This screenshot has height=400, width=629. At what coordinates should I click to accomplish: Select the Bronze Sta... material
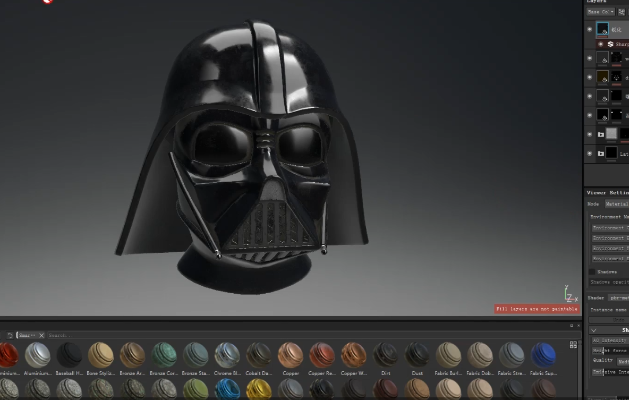pos(196,355)
